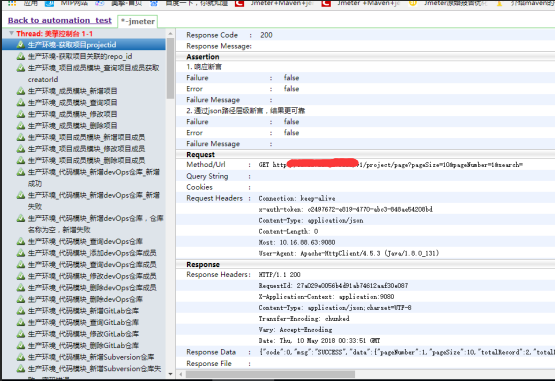Click status icon of 新增devOps仓库_新增成功
The width and height of the screenshot is (555, 381).
[21, 172]
